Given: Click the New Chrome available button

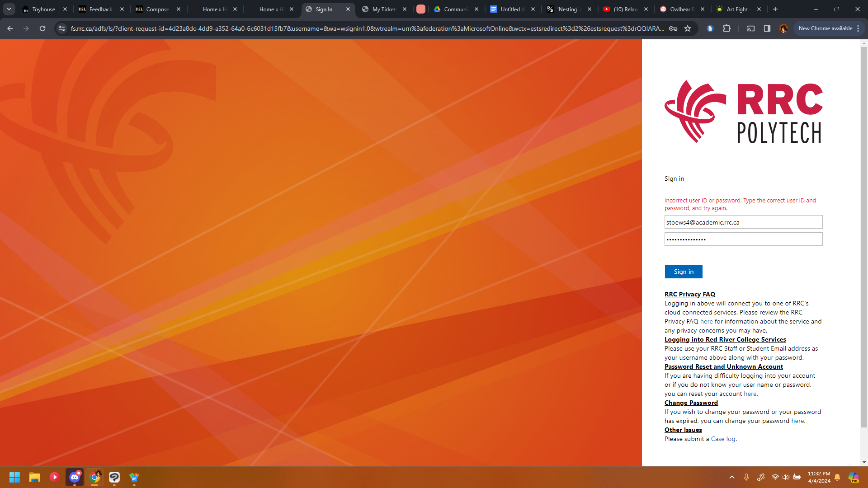Looking at the screenshot, I should tap(826, 28).
